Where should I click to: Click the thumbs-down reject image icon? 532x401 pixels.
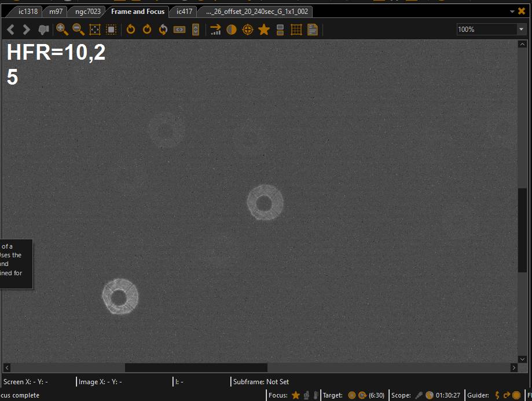pyautogui.click(x=43, y=30)
